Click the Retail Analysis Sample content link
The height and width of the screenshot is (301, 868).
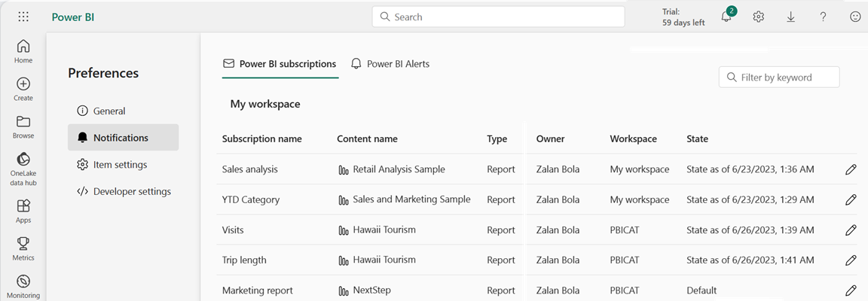tap(399, 169)
